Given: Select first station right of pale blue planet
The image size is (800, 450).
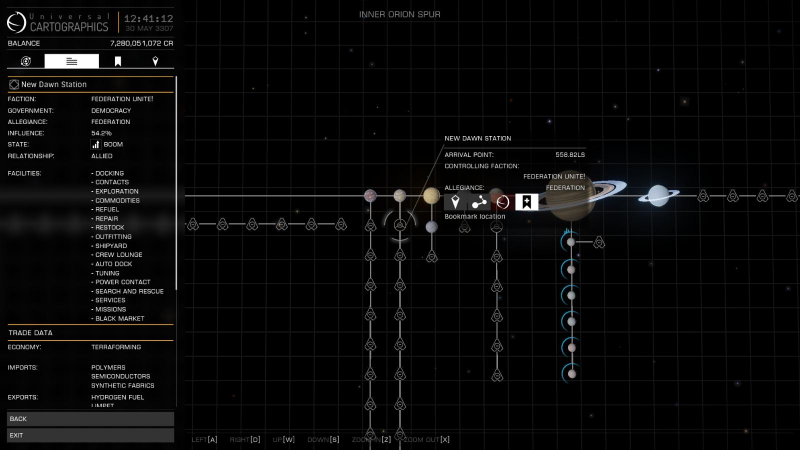Looking at the screenshot, I should pos(703,195).
